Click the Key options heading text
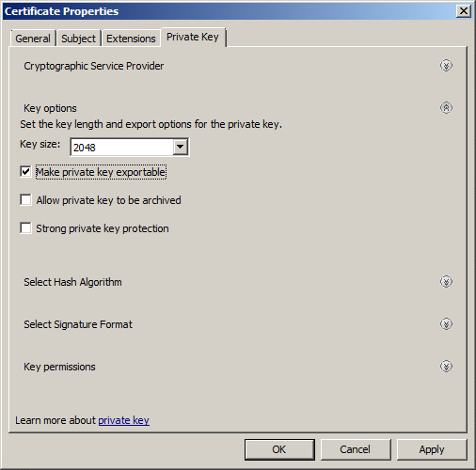476x470 pixels. point(50,108)
